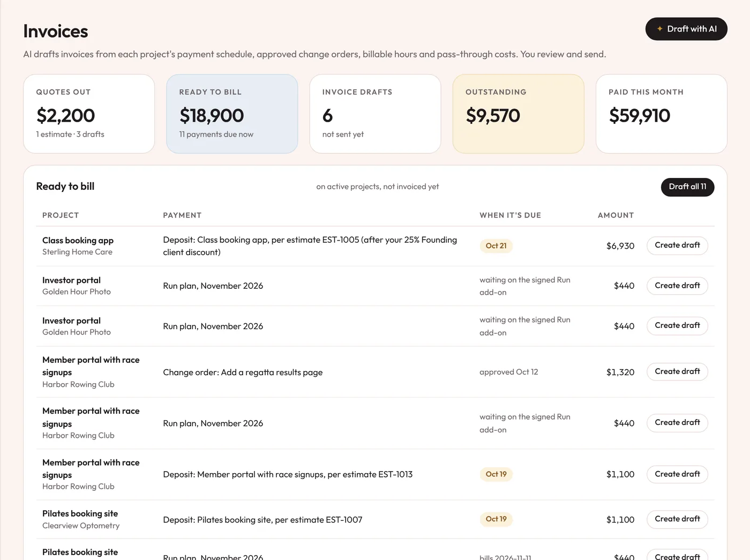Create draft for Member portal deposit EST-1013
Viewport: 750px width, 560px height.
click(677, 474)
